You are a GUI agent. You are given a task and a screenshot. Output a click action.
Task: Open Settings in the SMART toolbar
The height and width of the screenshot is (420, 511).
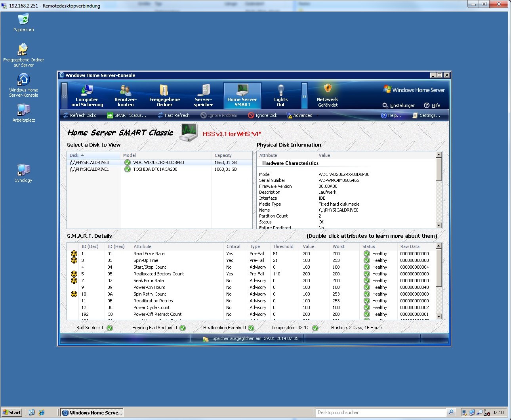[426, 115]
